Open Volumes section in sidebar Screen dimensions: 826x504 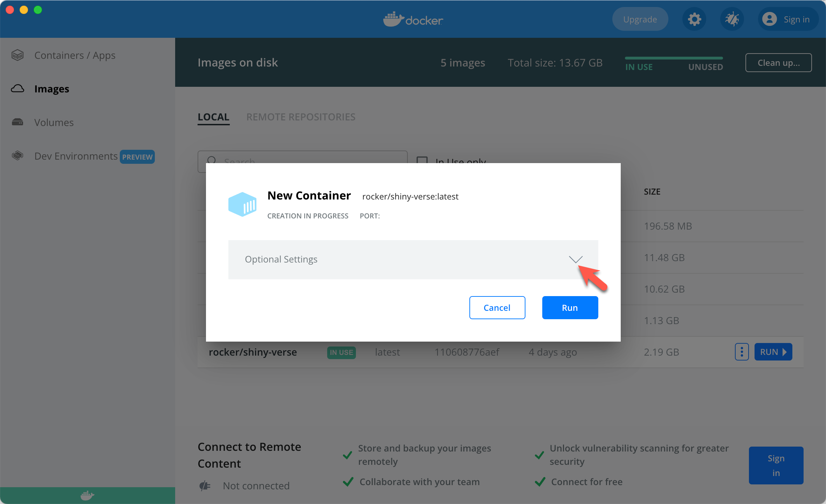(54, 122)
